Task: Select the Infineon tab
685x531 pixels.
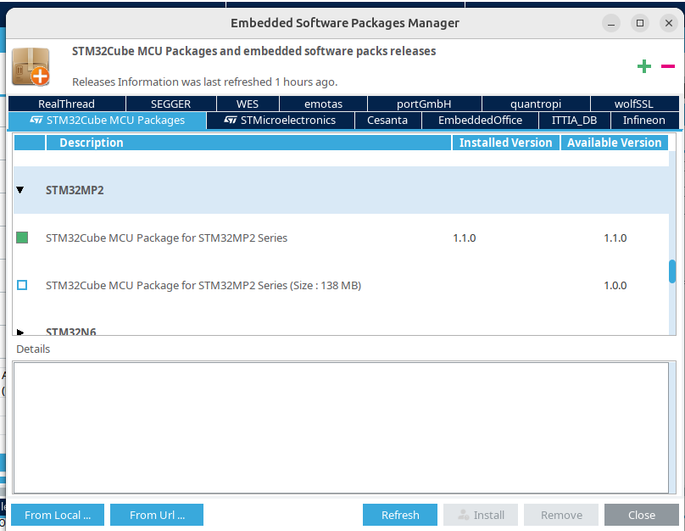Action: (x=644, y=120)
